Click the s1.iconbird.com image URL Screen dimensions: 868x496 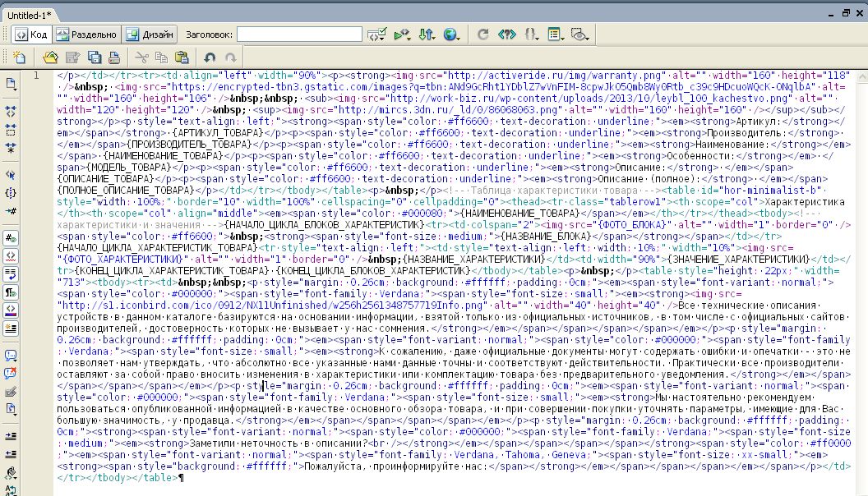(x=272, y=305)
